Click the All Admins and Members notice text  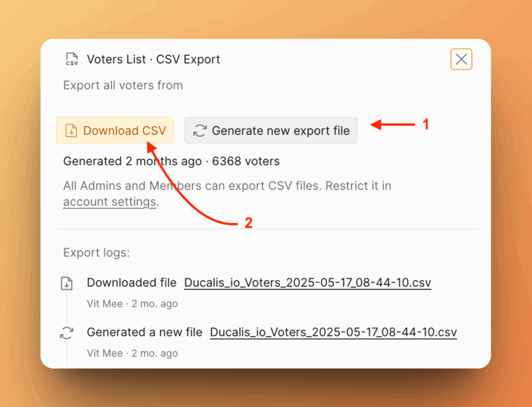point(228,193)
